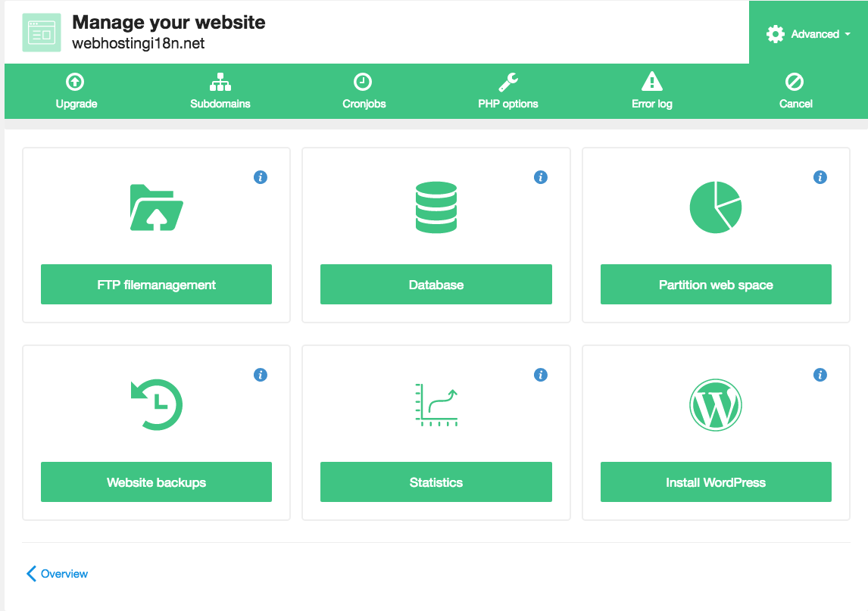Click the Advanced gear icon
868x611 pixels.
click(x=776, y=34)
